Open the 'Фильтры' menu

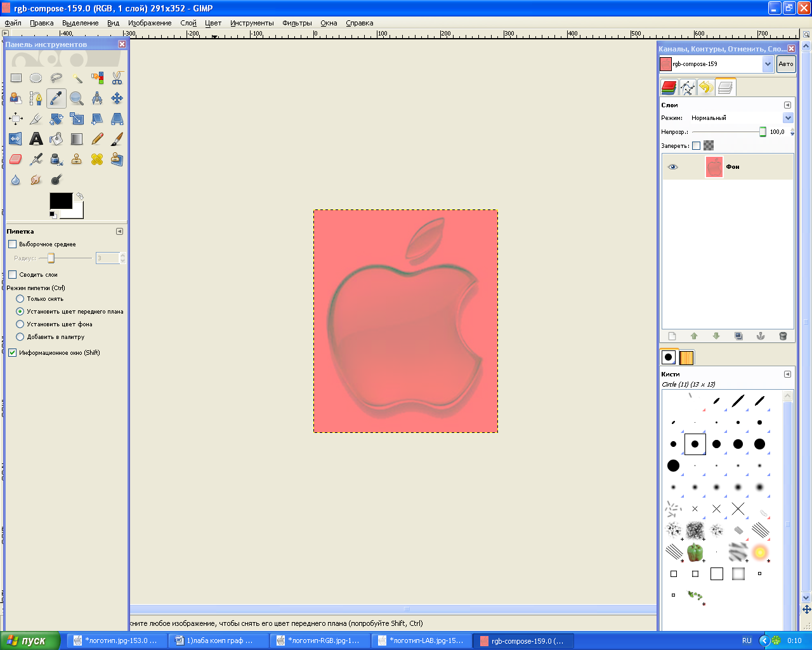298,23
